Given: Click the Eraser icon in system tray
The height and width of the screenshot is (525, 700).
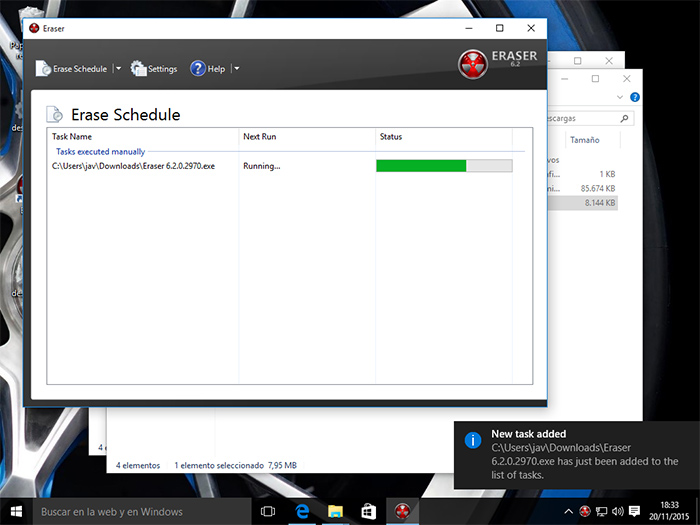Looking at the screenshot, I should (x=584, y=511).
